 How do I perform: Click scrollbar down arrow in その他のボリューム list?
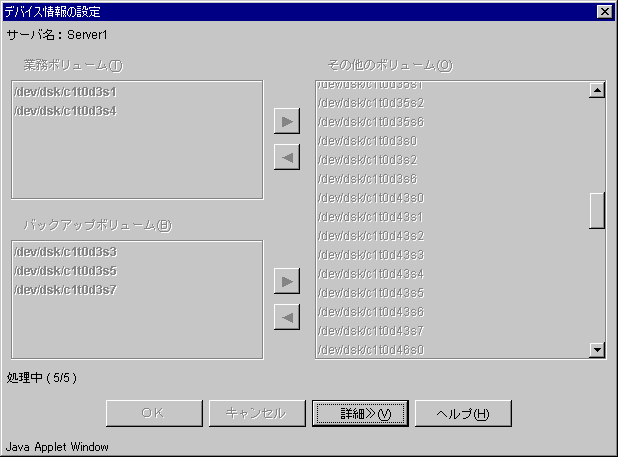pos(597,350)
